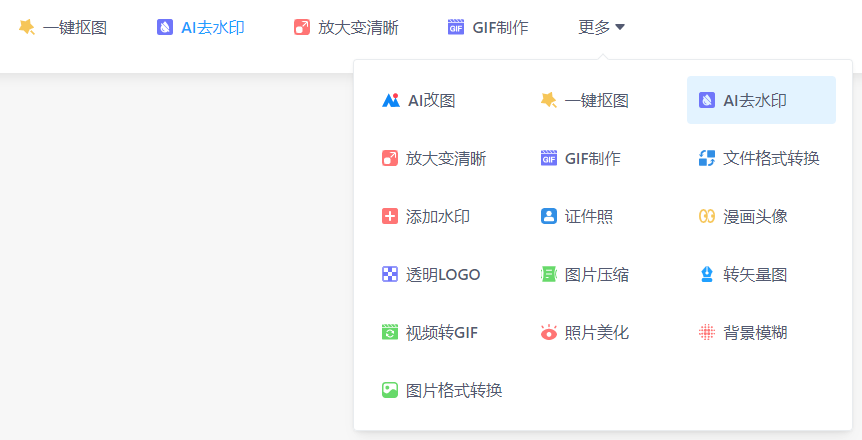Click the green 图片压缩 icon
862x440 pixels.
(548, 274)
